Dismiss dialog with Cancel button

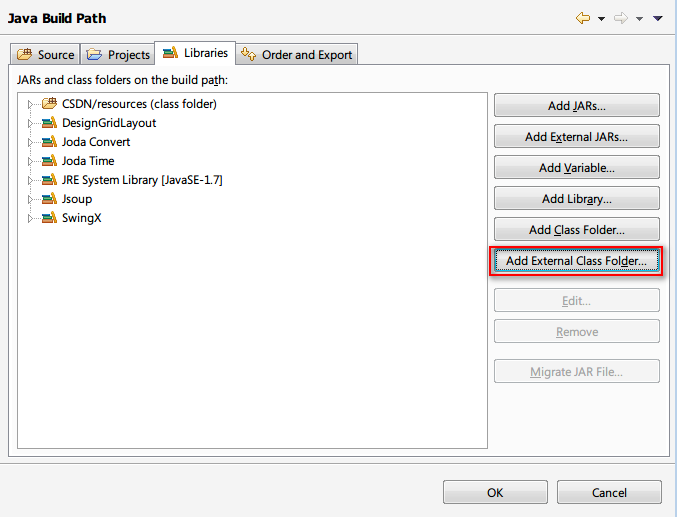click(609, 492)
